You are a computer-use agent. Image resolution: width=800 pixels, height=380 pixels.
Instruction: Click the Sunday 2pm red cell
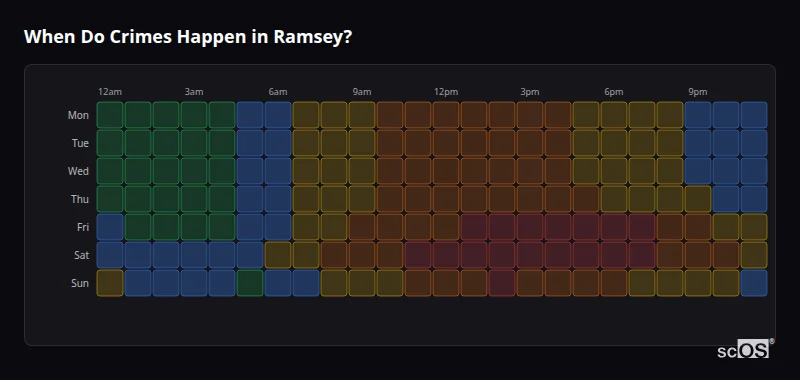[x=502, y=283]
